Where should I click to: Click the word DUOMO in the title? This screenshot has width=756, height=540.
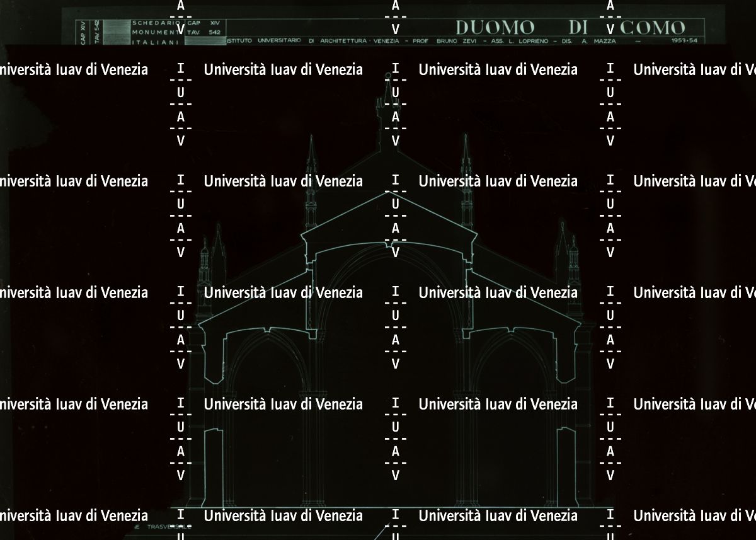495,28
